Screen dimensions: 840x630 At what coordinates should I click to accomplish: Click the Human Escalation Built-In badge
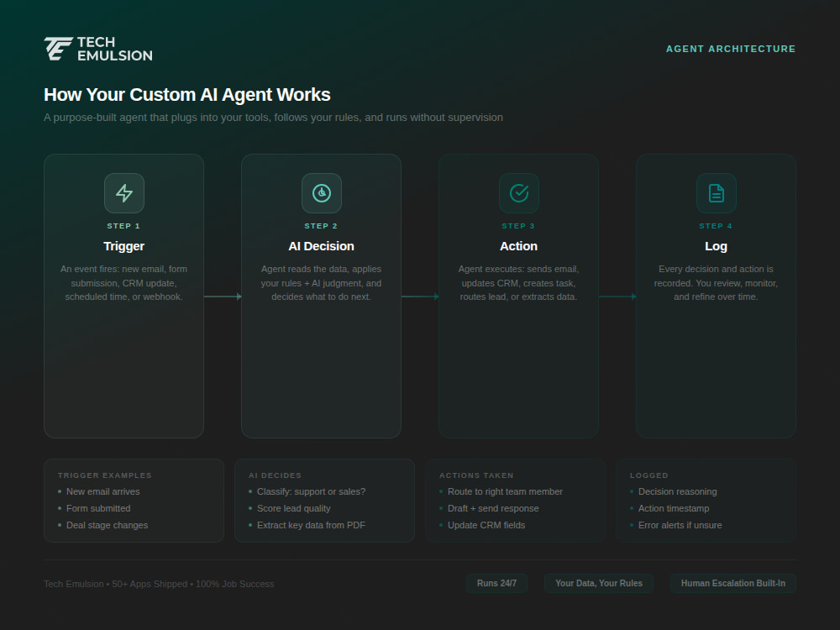pos(732,584)
